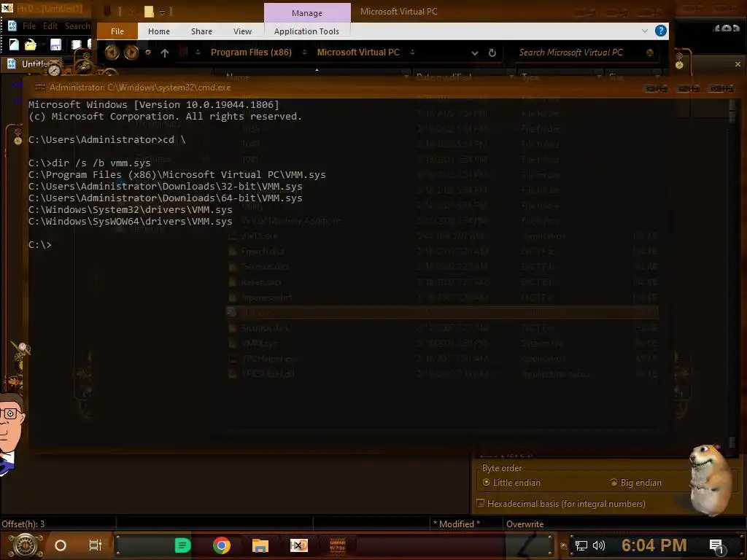Viewport: 747px width, 560px height.
Task: Click the HxD application icon in title bar
Action: point(7,8)
